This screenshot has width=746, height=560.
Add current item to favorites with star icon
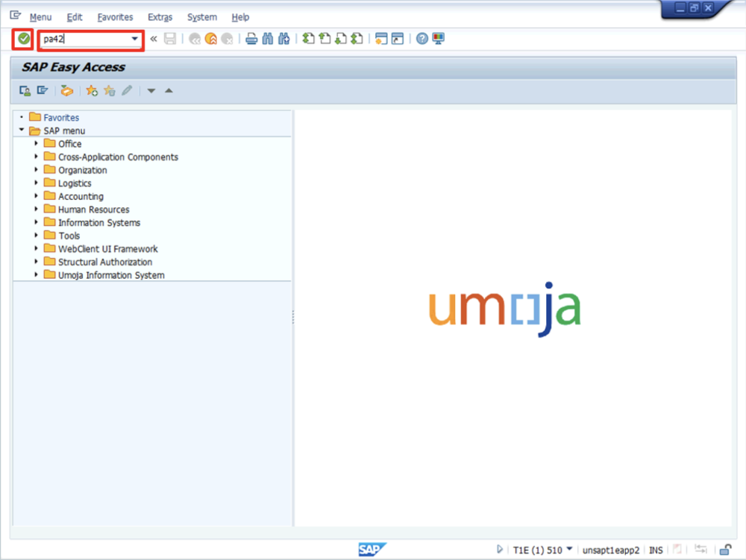[x=92, y=90]
